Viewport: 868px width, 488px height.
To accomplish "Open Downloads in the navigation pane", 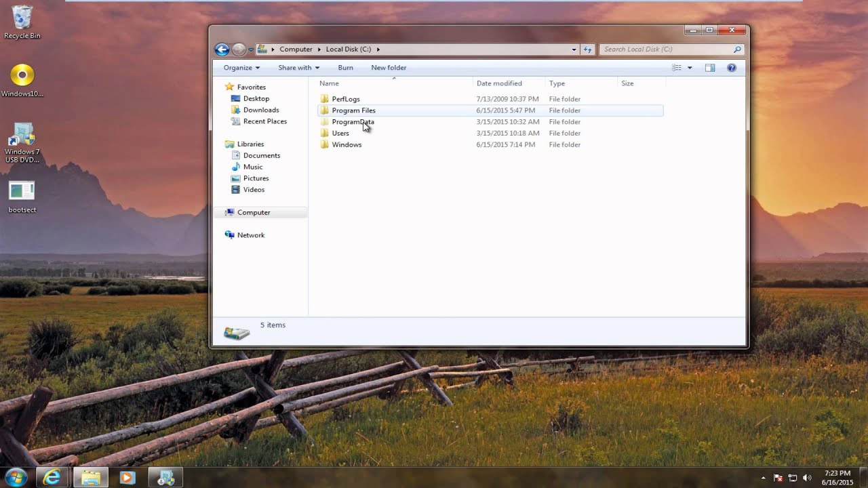I will click(x=261, y=110).
